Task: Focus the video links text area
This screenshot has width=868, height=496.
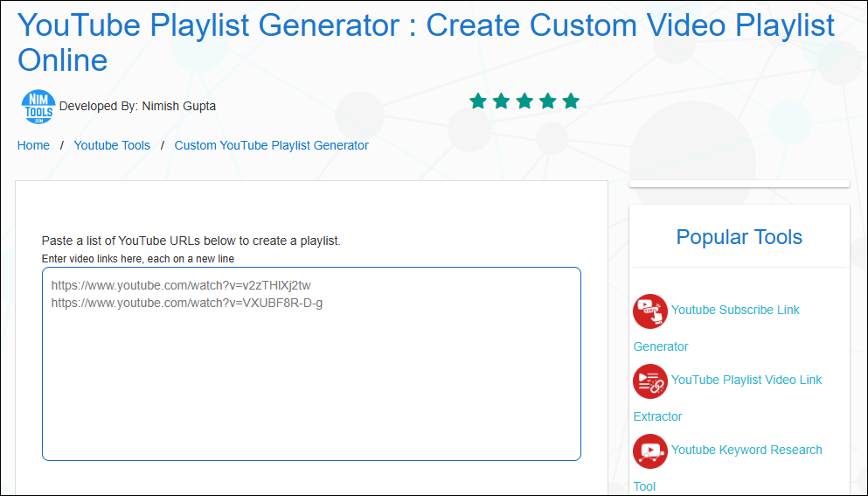Action: click(311, 364)
